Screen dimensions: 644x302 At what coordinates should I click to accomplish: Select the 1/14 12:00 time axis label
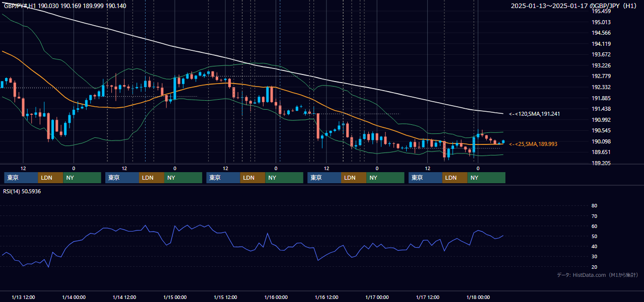[x=124, y=297]
